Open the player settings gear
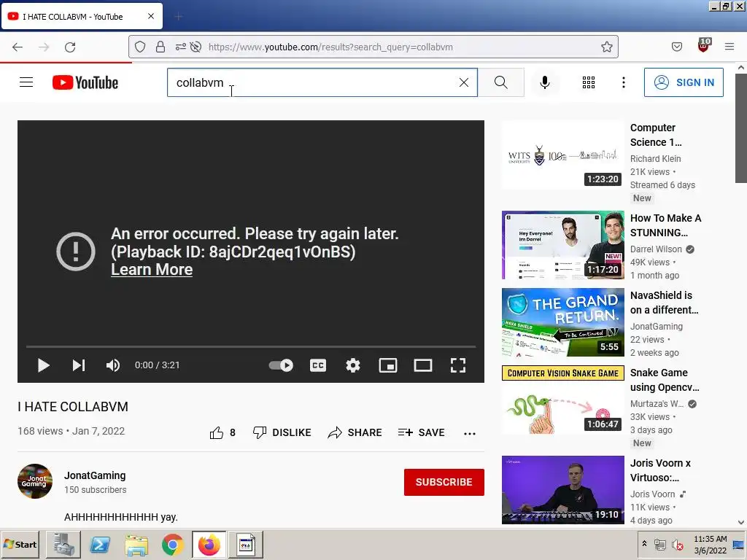Screen dimensions: 747x560 click(x=352, y=365)
